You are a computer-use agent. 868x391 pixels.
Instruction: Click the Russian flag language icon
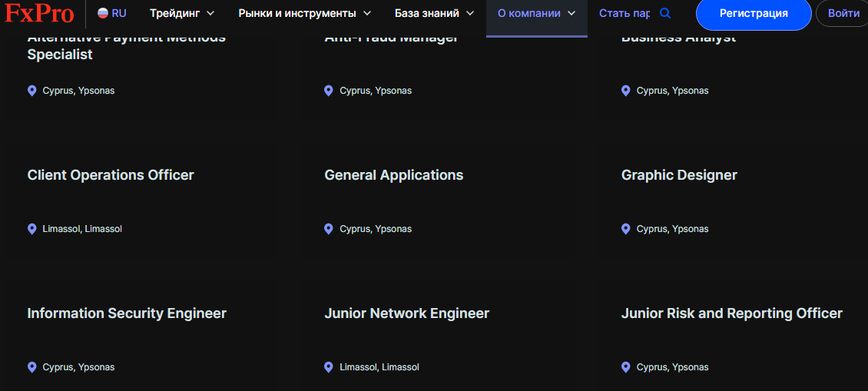pos(103,13)
